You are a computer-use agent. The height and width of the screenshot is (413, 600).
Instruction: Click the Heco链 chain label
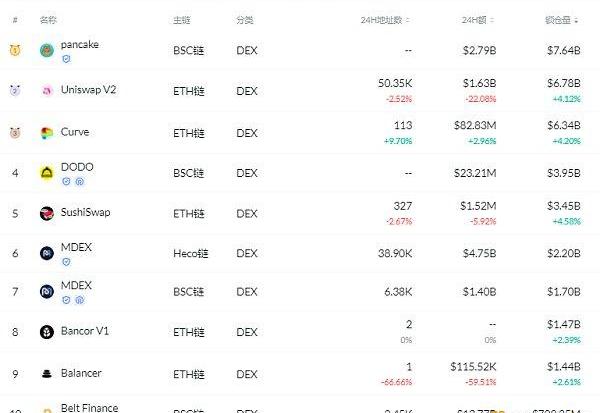click(x=188, y=253)
